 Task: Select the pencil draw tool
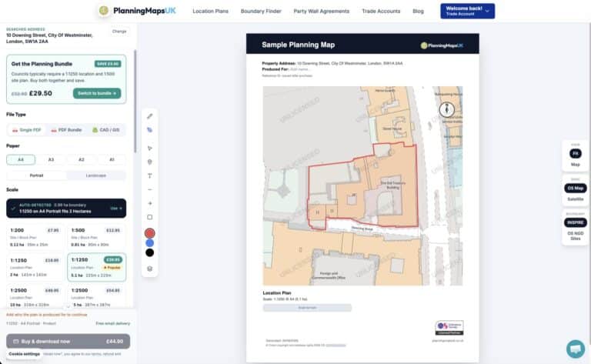pyautogui.click(x=149, y=116)
